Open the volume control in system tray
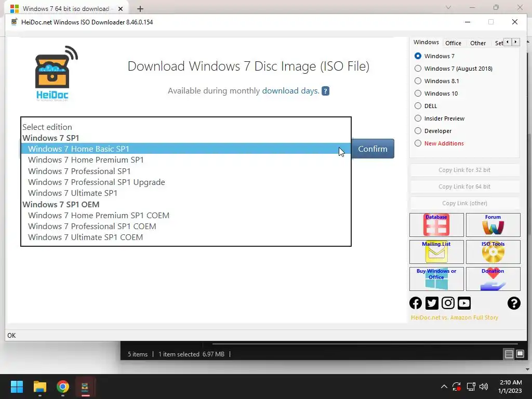This screenshot has height=399, width=532. click(x=484, y=387)
